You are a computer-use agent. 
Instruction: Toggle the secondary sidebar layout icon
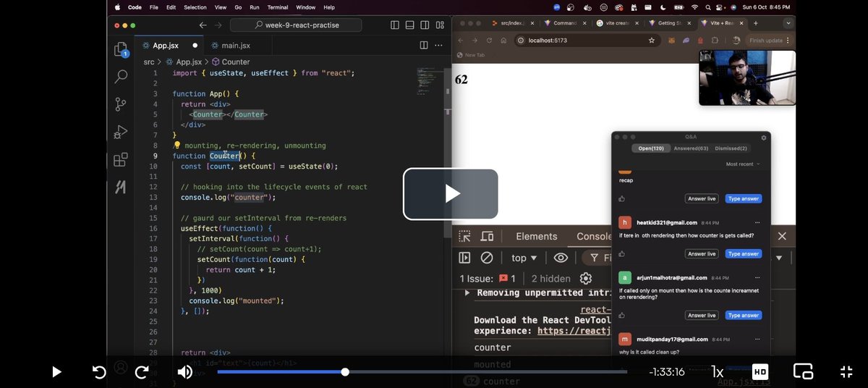(424, 25)
